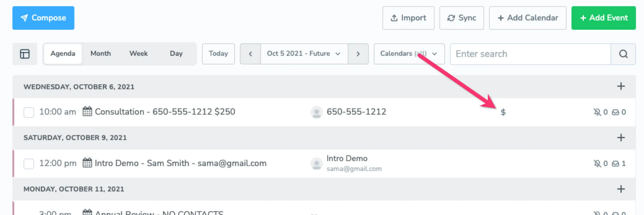Check the checkbox for the Consultation event
Screen dimensions: 644x215
point(29,113)
